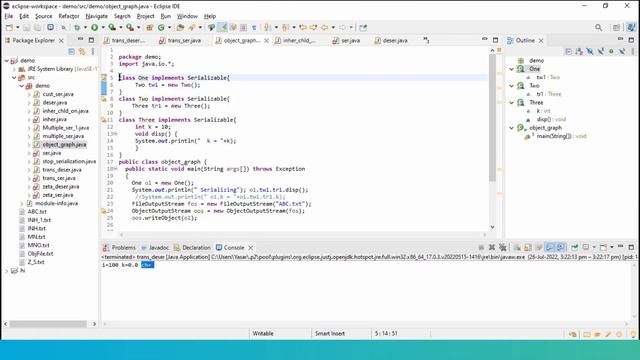
Task: Collapse class One in Outline
Action: (511, 69)
